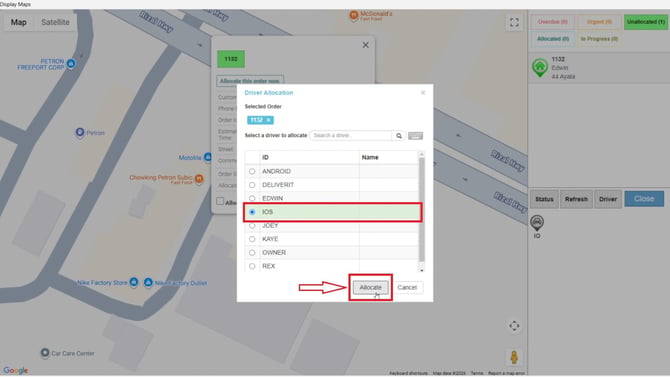Open the Allocated orders filter
Viewport: 670px width, 377px height.
(552, 39)
